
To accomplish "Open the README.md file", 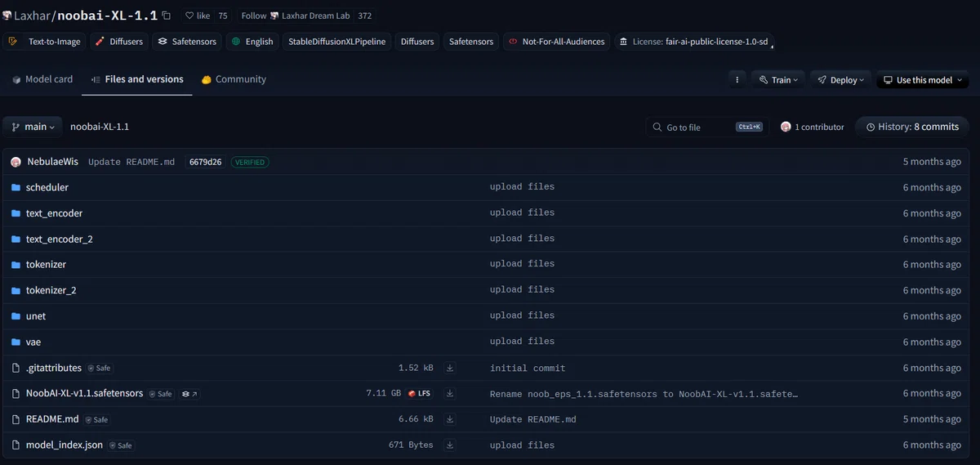I will click(52, 419).
